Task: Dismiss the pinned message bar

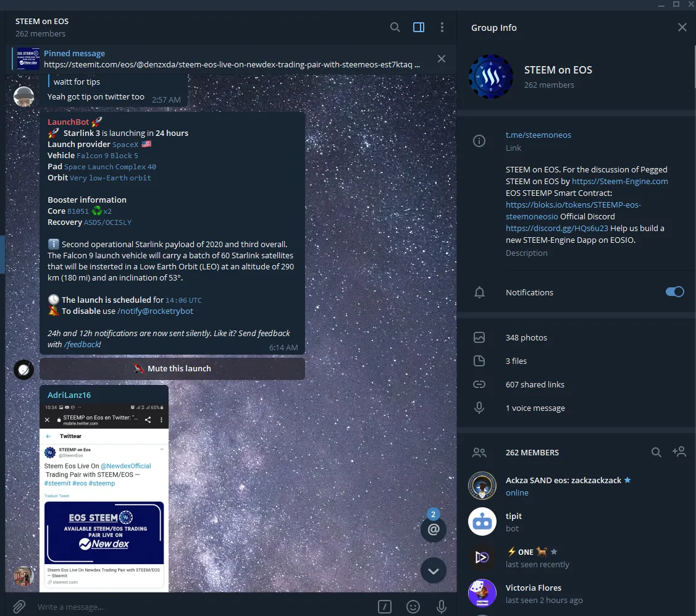Action: tap(441, 59)
